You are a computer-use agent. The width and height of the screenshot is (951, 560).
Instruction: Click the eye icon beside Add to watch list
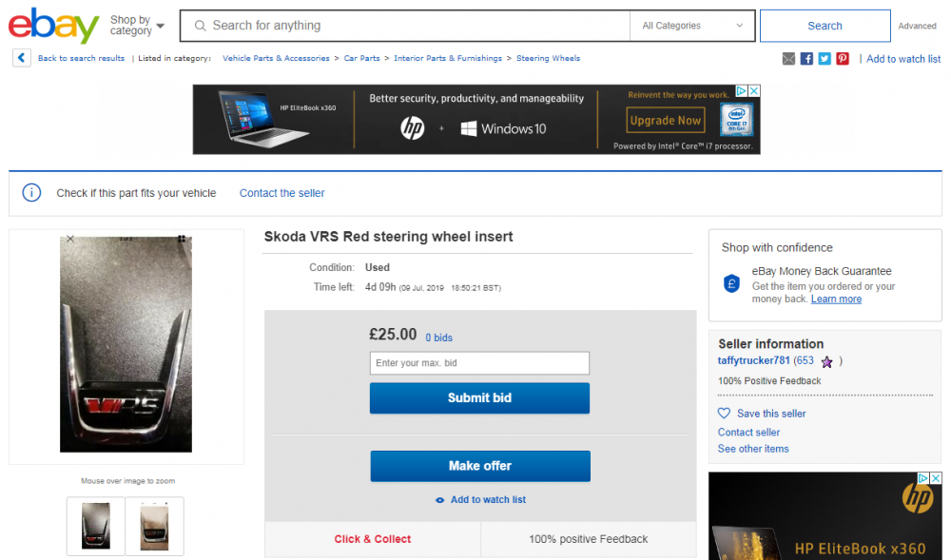click(439, 500)
